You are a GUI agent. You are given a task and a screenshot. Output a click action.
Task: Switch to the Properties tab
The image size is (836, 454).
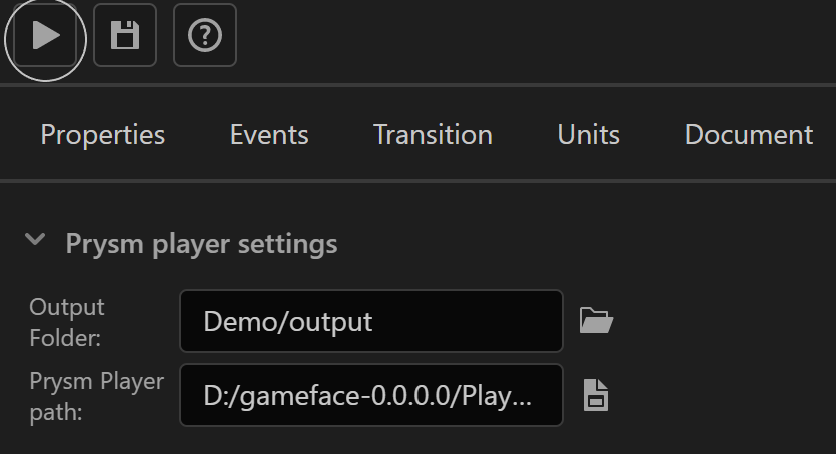pyautogui.click(x=103, y=134)
